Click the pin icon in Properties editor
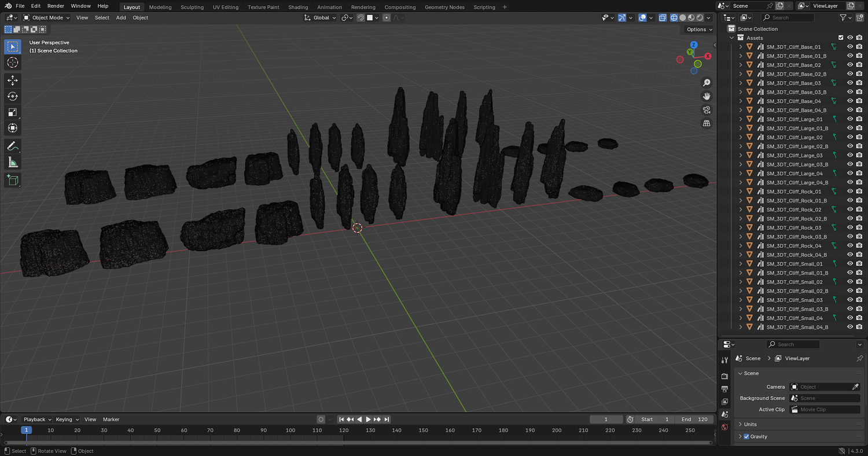This screenshot has width=868, height=456. click(x=859, y=358)
